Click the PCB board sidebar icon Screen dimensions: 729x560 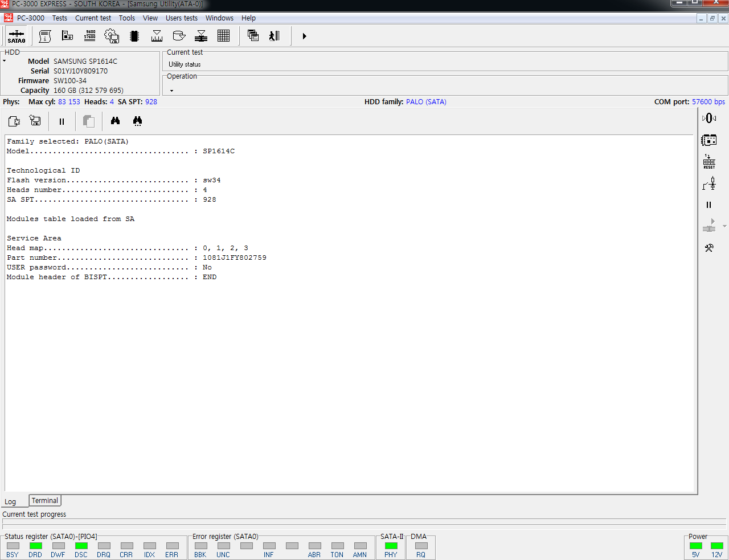[709, 140]
